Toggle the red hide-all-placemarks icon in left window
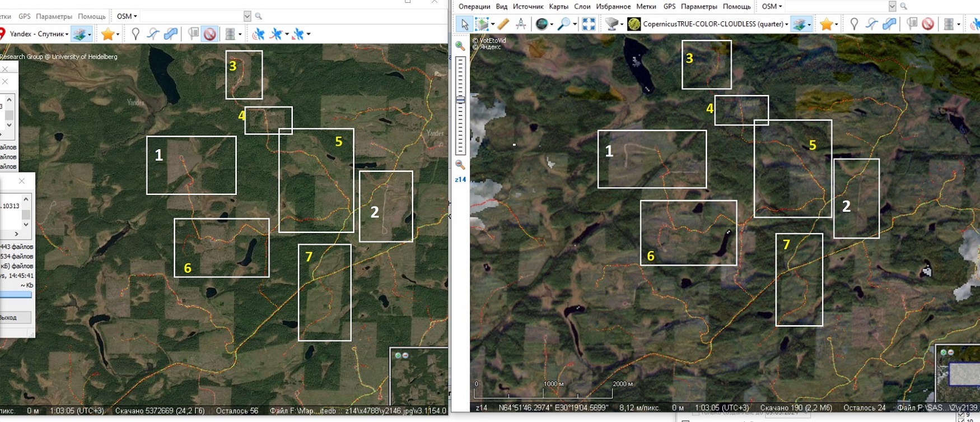The height and width of the screenshot is (422, 980). (210, 34)
